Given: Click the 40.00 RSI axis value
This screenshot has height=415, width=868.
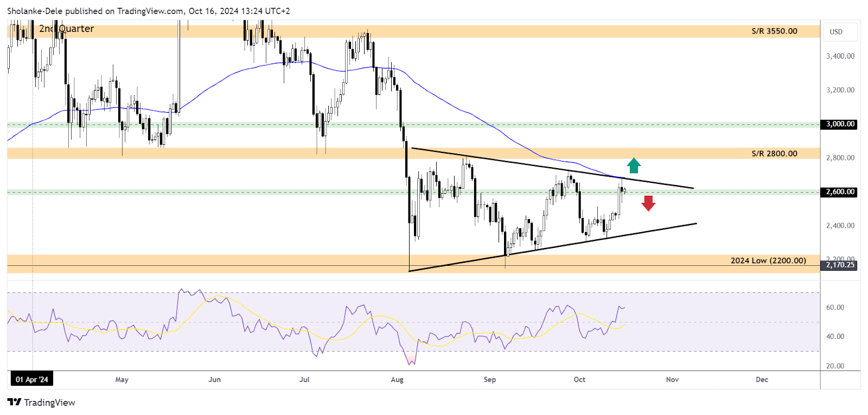Looking at the screenshot, I should (x=835, y=337).
